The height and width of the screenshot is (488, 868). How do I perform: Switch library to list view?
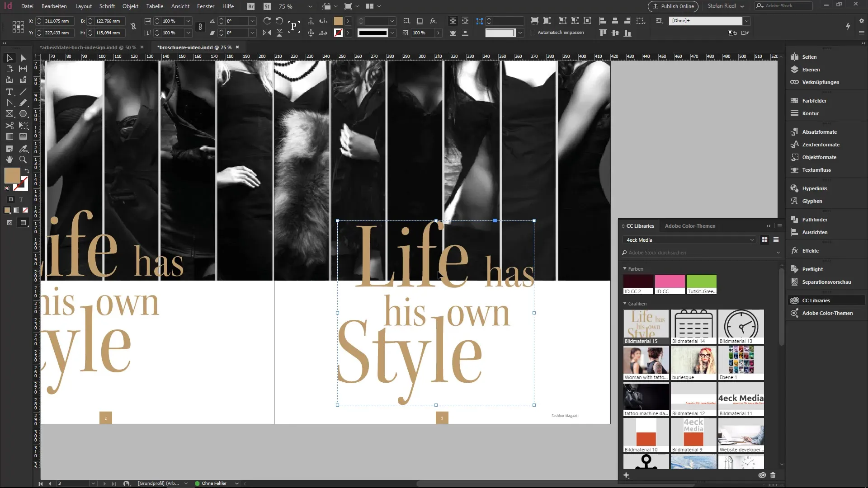(776, 240)
